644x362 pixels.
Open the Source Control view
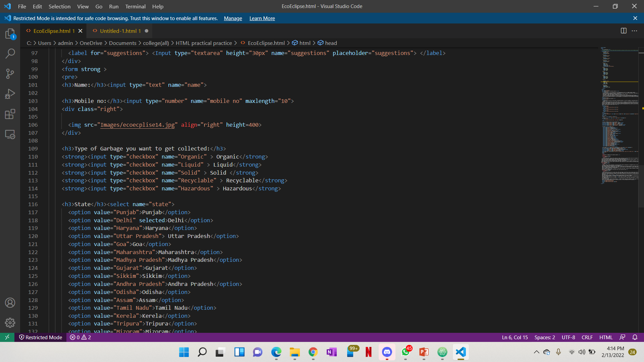click(x=10, y=74)
